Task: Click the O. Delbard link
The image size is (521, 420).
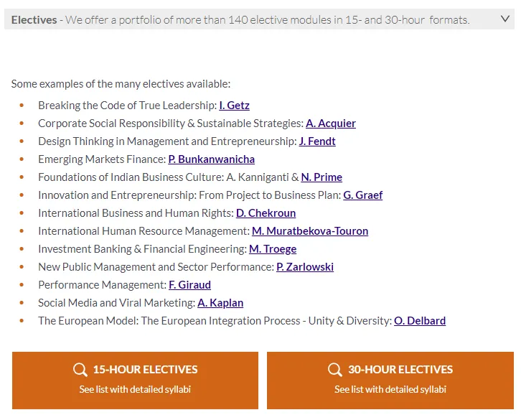Action: coord(420,321)
